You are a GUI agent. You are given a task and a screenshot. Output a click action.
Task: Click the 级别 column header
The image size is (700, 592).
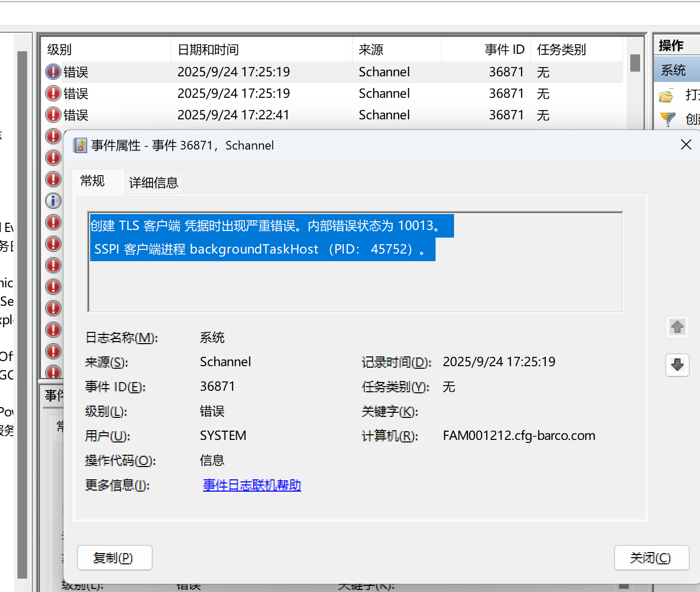point(59,49)
